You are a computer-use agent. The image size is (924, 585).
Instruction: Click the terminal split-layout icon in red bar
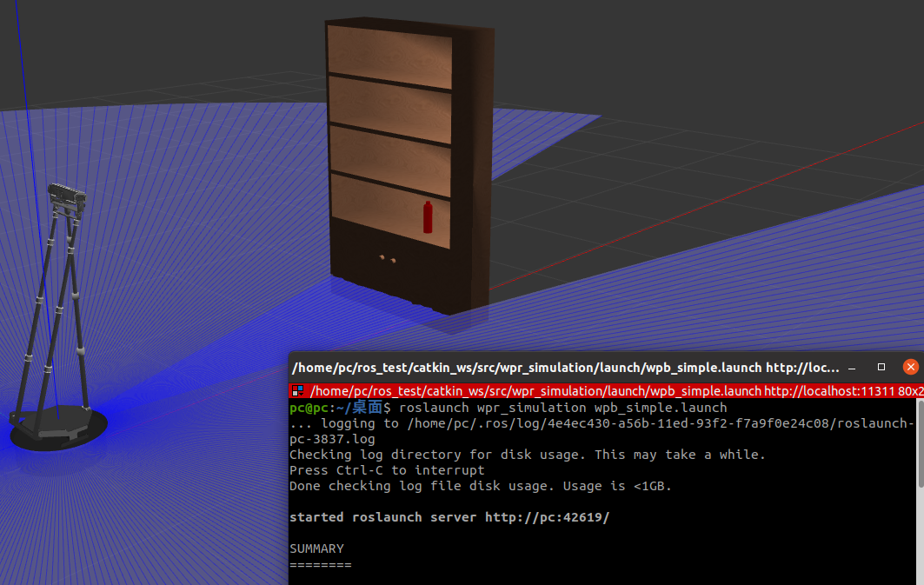pos(297,390)
